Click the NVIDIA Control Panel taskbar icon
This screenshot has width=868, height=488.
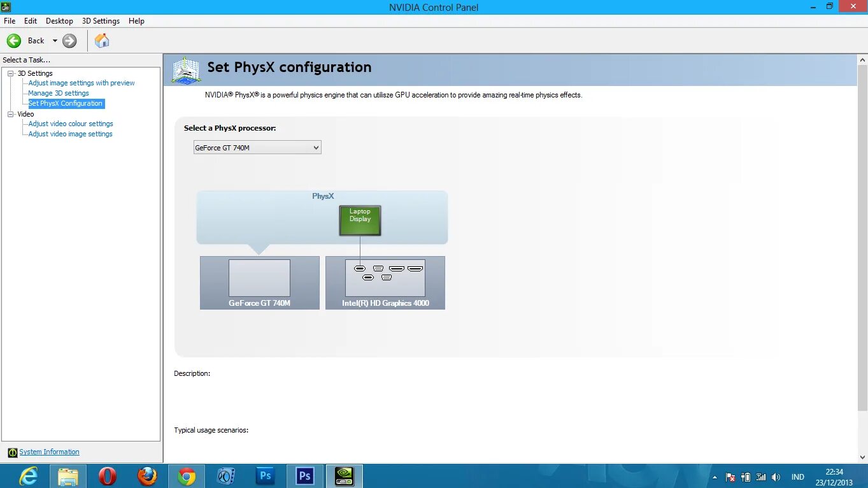pyautogui.click(x=345, y=476)
